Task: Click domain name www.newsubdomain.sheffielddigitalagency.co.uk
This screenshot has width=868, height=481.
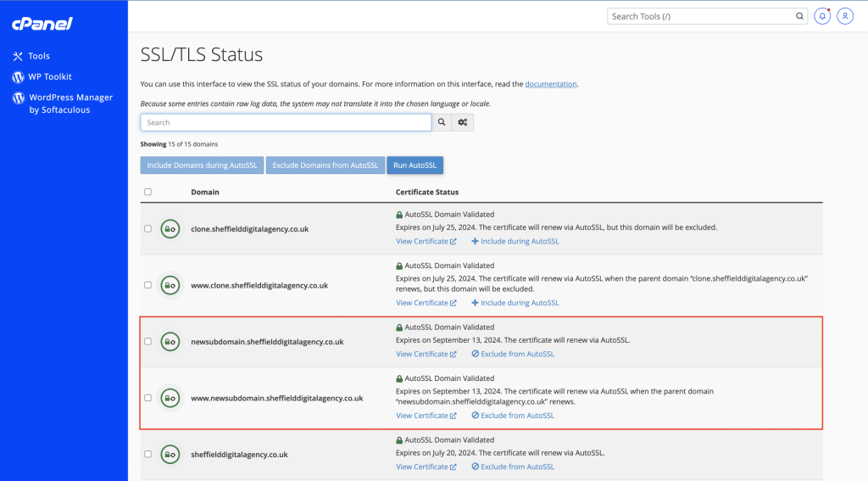Action: (x=277, y=399)
